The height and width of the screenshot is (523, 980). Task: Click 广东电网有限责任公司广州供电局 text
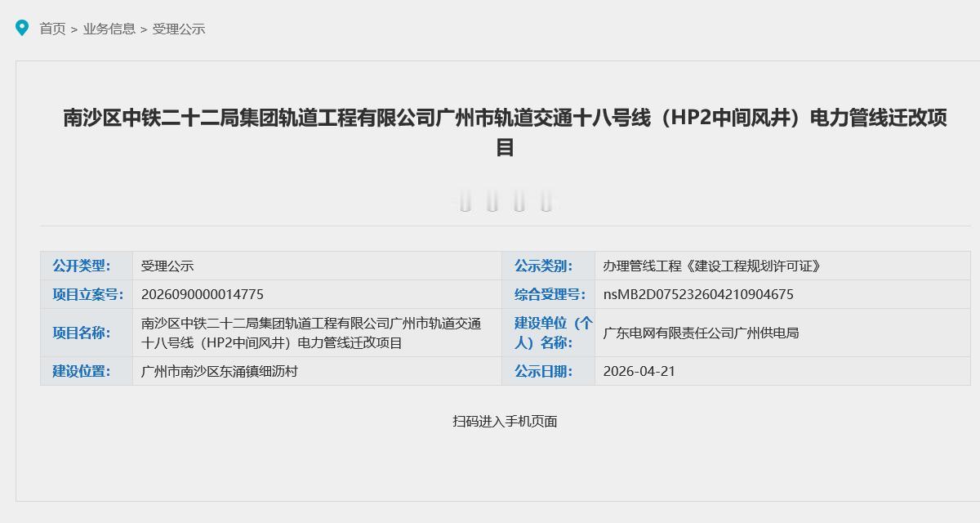pos(700,333)
